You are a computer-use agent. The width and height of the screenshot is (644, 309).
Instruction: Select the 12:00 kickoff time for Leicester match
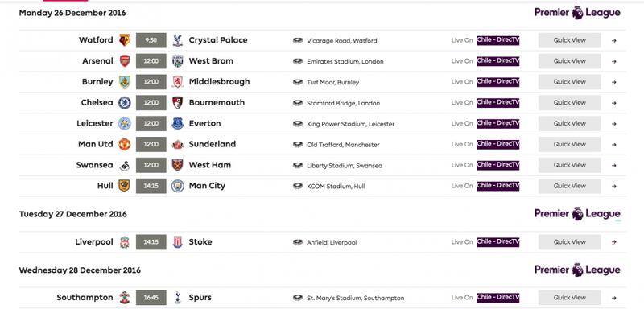[151, 123]
